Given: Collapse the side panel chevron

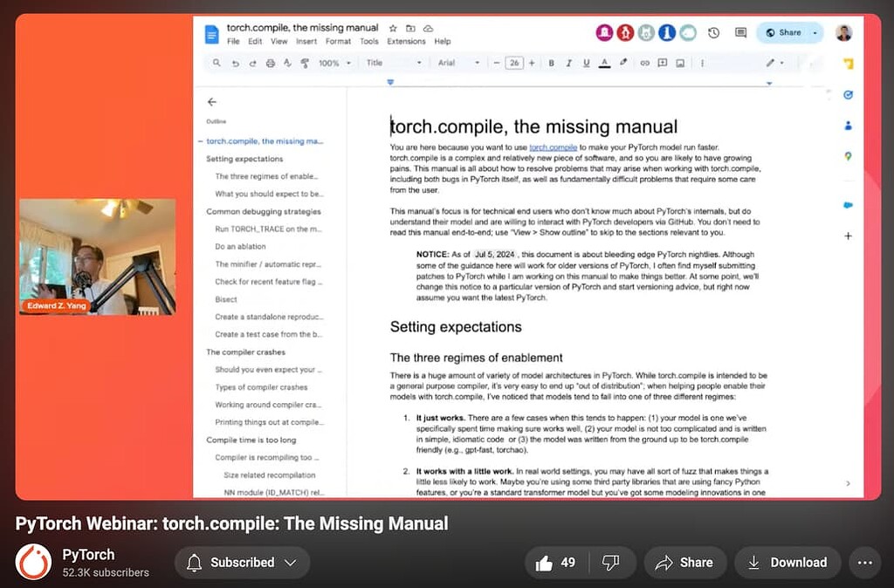Looking at the screenshot, I should click(849, 483).
